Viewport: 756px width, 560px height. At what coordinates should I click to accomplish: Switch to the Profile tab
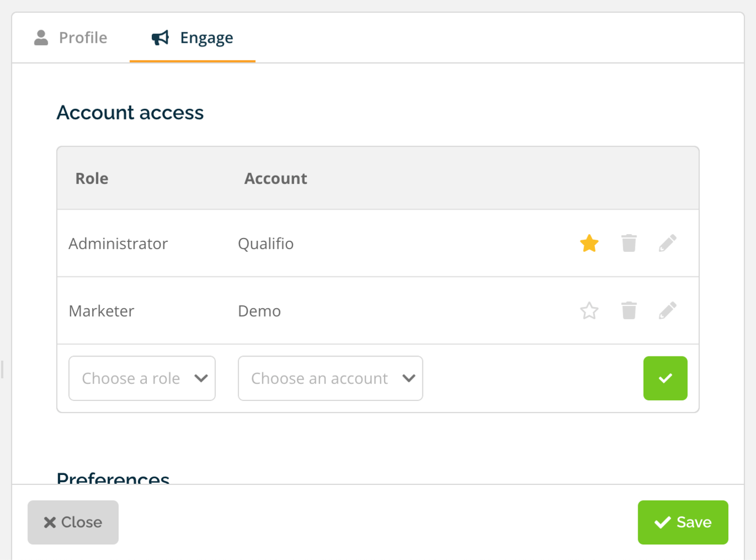71,38
